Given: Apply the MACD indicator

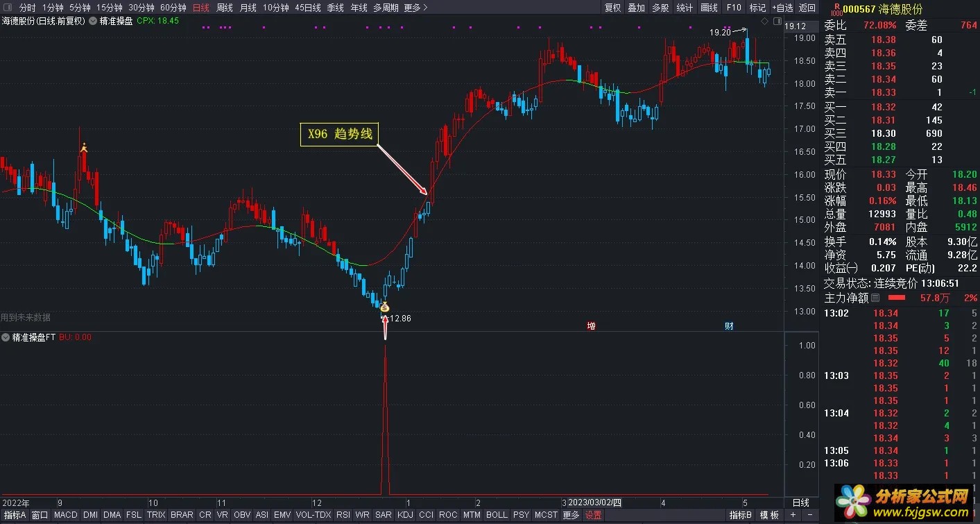Looking at the screenshot, I should tap(66, 515).
